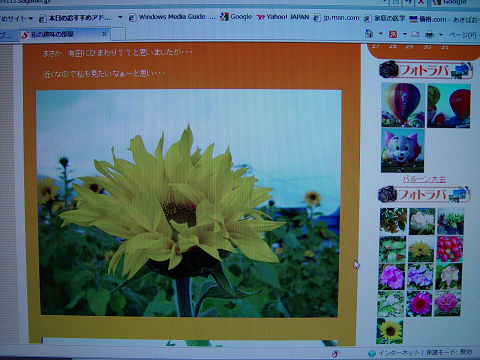Expand dropdown arrow next to 本日のおすすめ
480x360 pixels.
click(x=120, y=17)
